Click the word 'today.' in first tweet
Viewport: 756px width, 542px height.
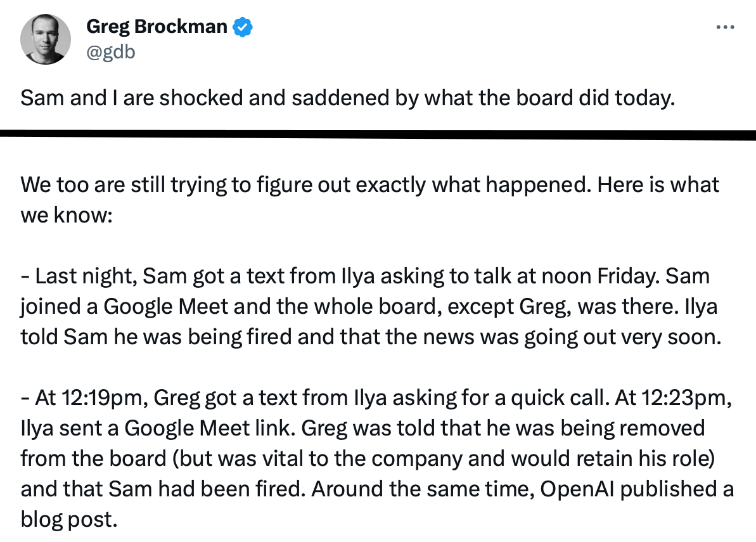[x=644, y=98]
